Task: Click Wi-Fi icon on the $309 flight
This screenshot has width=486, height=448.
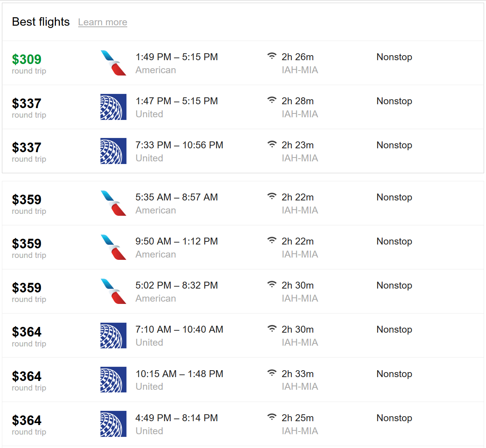Action: point(272,56)
